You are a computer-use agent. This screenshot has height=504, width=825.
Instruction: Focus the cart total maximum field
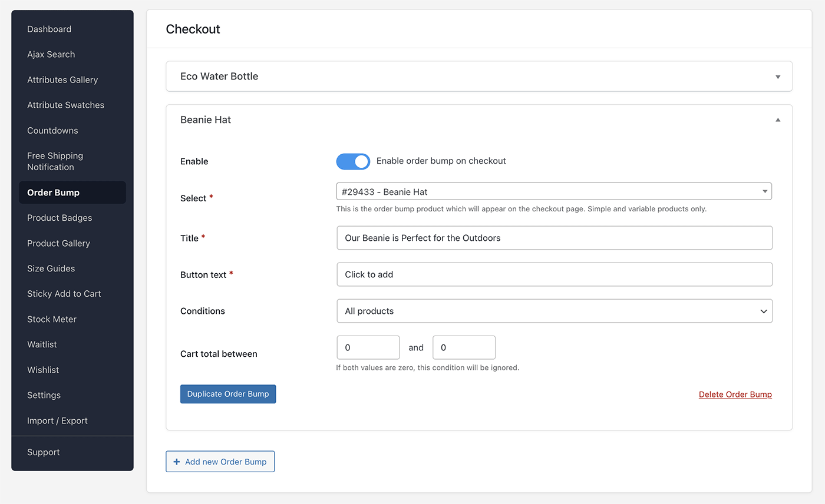464,347
